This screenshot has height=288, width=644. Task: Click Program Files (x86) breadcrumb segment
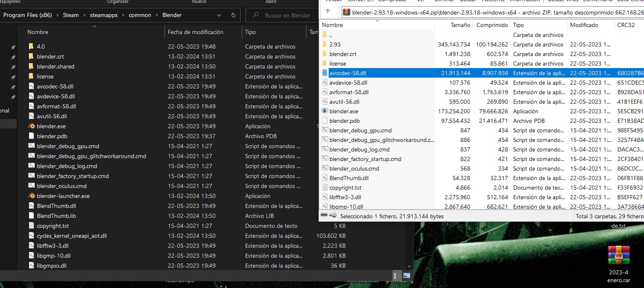tap(28, 15)
